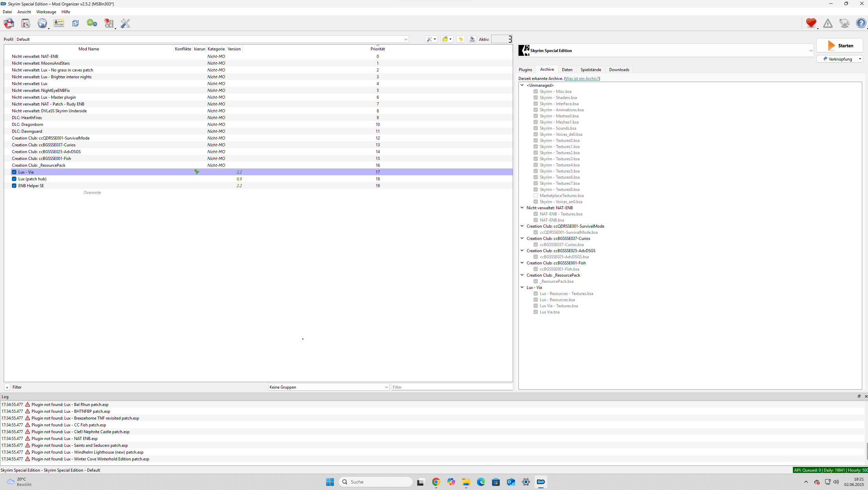Open the profiles ID card icon

tap(59, 23)
